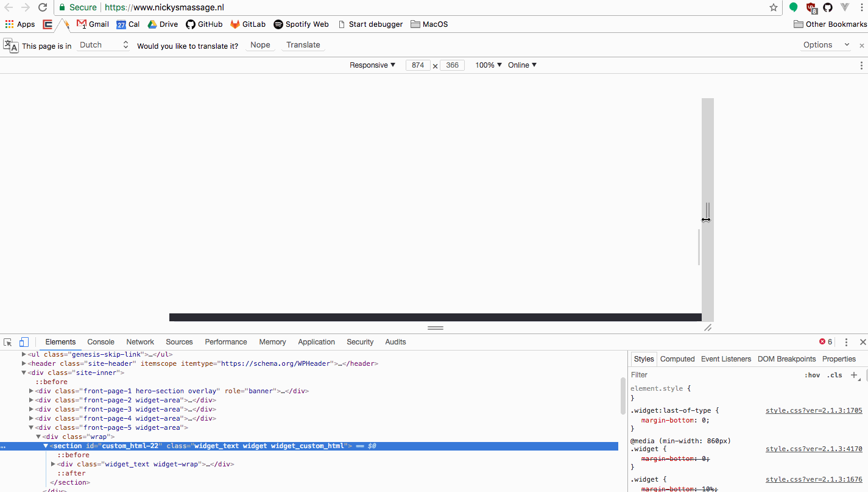868x492 pixels.
Task: Click the bottom viewport resize handle
Action: pos(436,328)
